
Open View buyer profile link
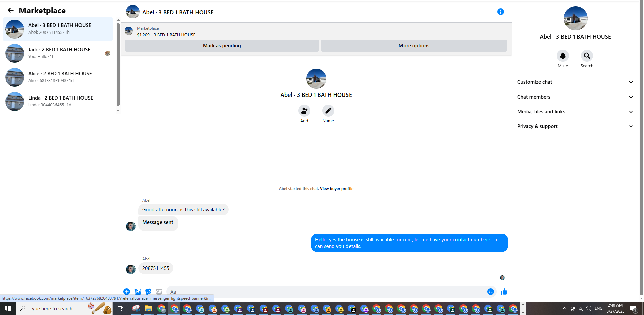click(x=336, y=189)
